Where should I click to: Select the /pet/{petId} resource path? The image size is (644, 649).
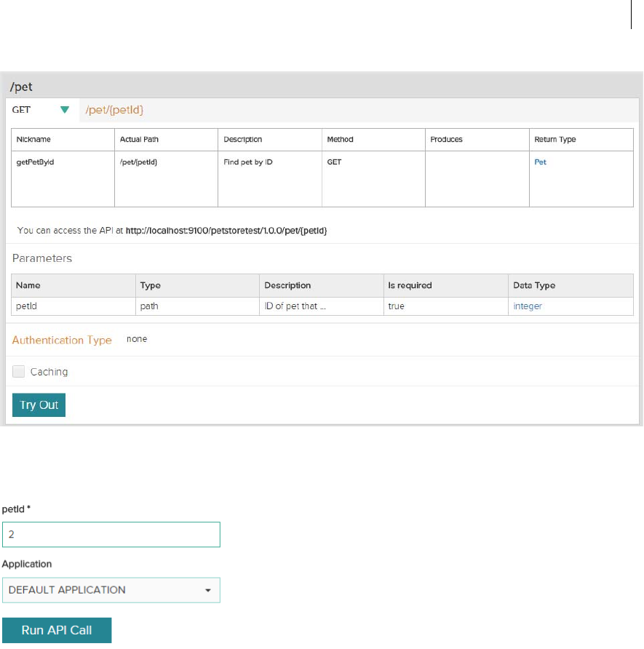119,110
